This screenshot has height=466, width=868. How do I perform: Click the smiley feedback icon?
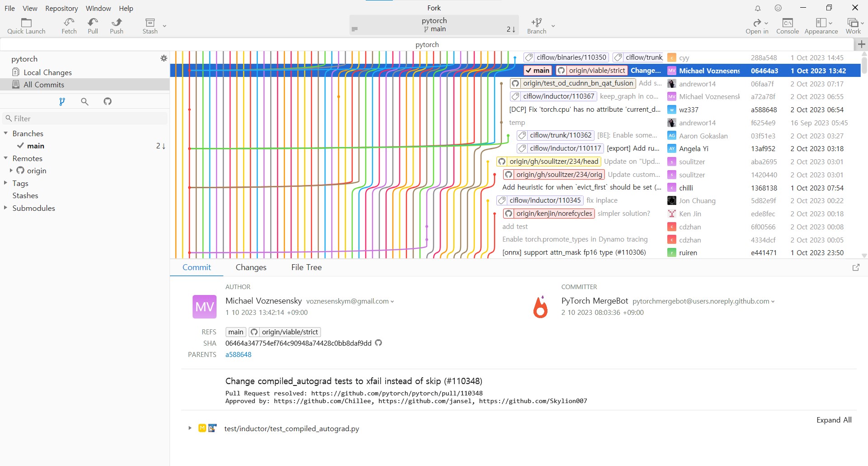(778, 8)
